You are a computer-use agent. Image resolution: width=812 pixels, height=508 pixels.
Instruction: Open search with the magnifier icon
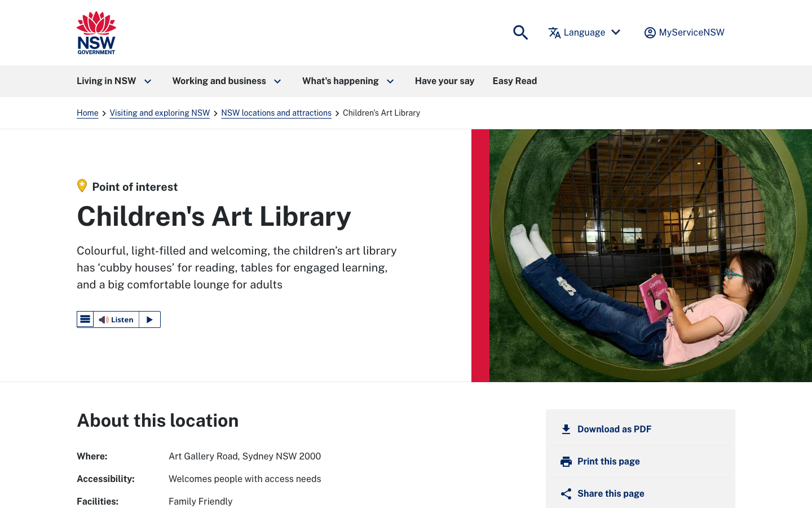(x=520, y=33)
